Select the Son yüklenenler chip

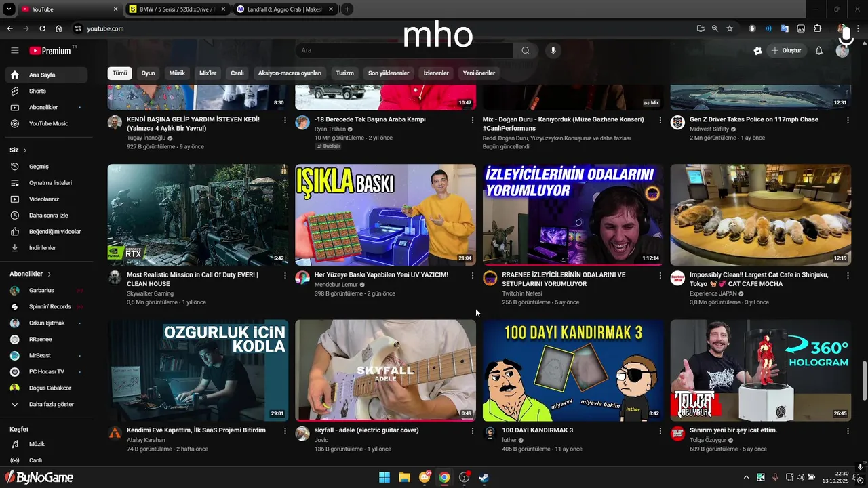[x=389, y=73]
